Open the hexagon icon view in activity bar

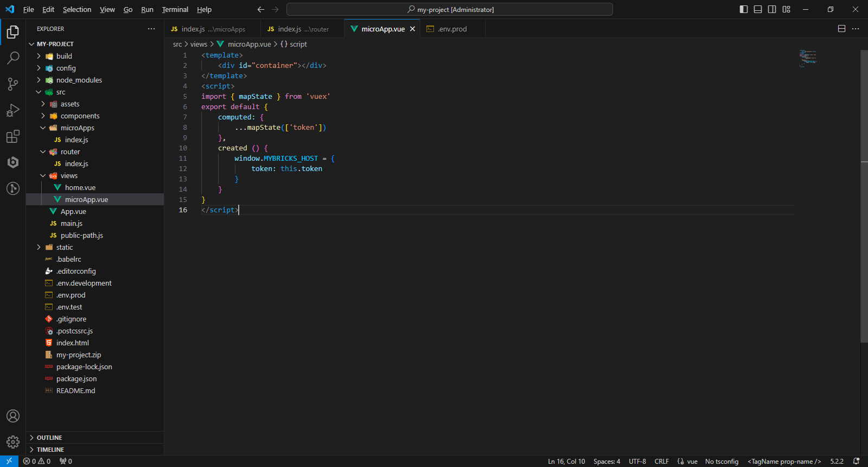(13, 162)
